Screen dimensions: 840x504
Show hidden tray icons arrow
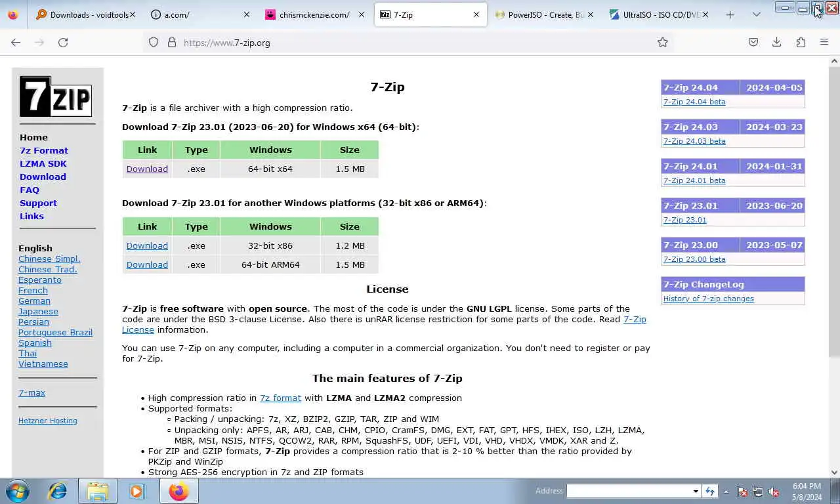(726, 492)
